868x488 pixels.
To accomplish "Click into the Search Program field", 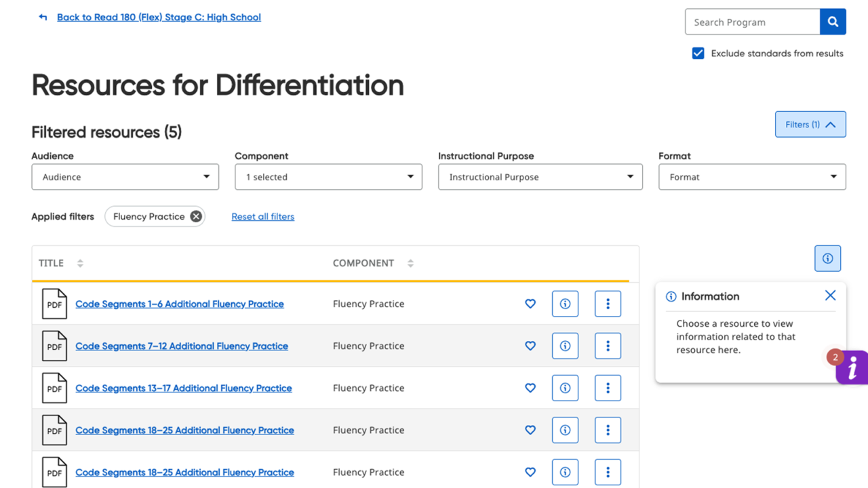I will (752, 22).
